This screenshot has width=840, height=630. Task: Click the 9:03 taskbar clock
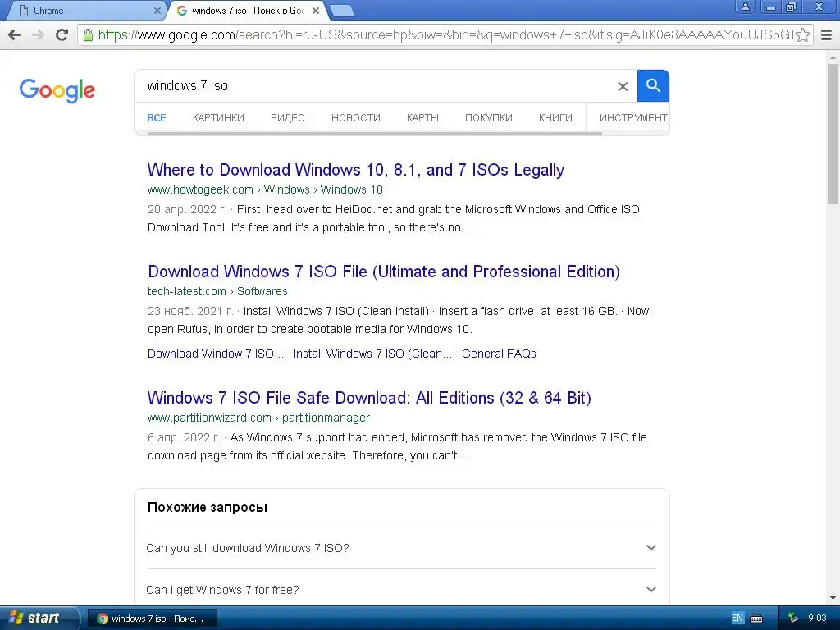coord(818,619)
